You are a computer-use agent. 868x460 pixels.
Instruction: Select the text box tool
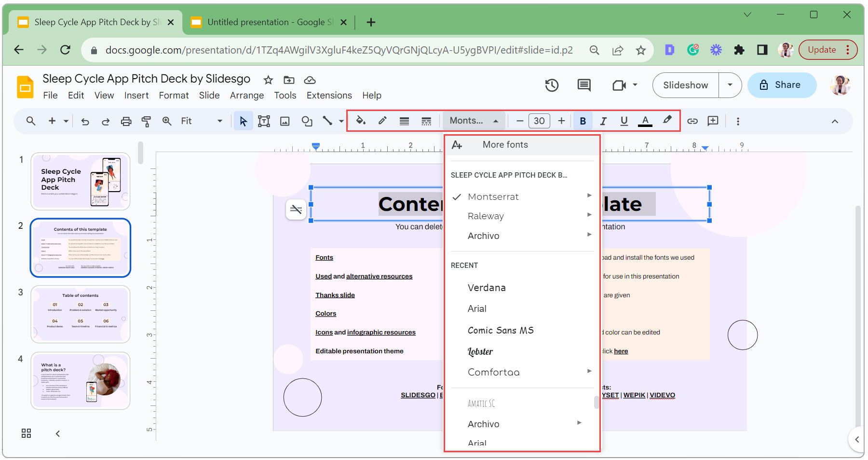[x=264, y=121]
